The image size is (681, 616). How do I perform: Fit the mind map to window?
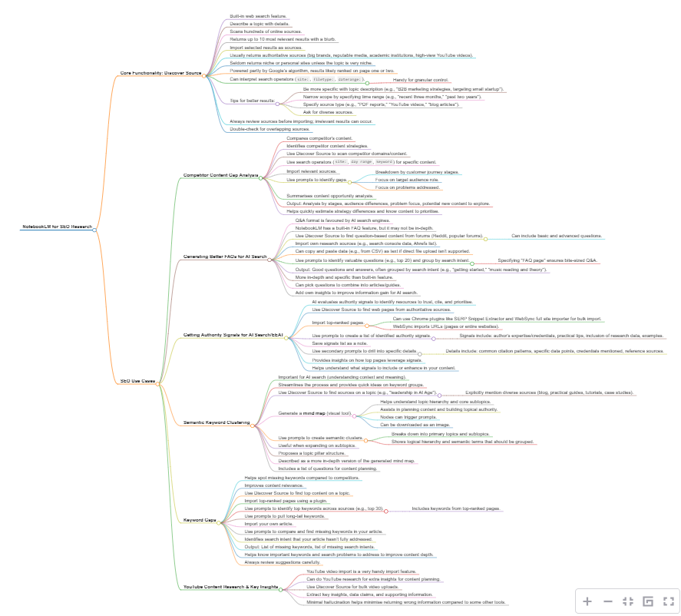click(627, 601)
